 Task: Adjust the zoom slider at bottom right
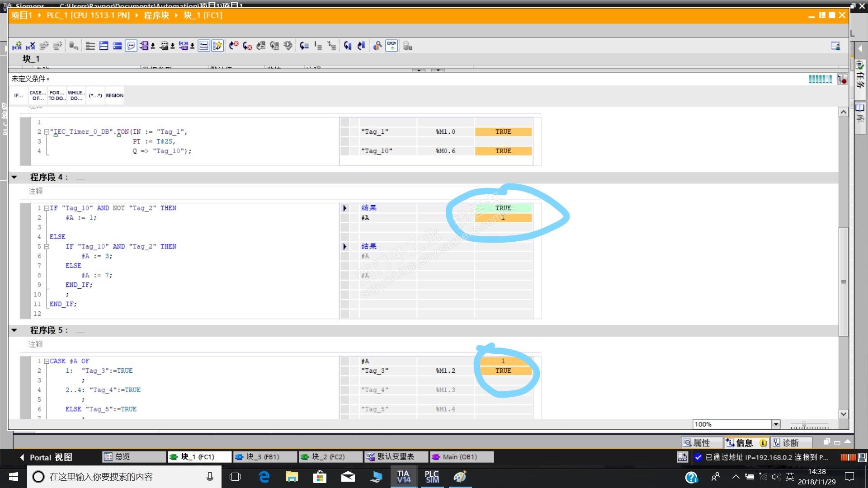804,424
